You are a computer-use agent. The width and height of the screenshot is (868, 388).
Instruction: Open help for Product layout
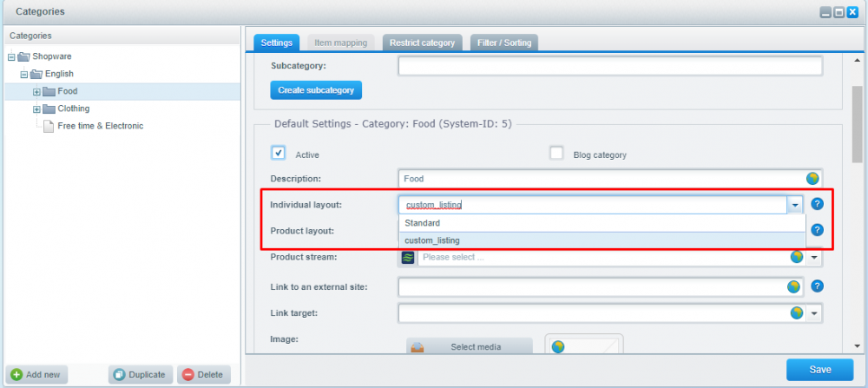[x=817, y=230]
